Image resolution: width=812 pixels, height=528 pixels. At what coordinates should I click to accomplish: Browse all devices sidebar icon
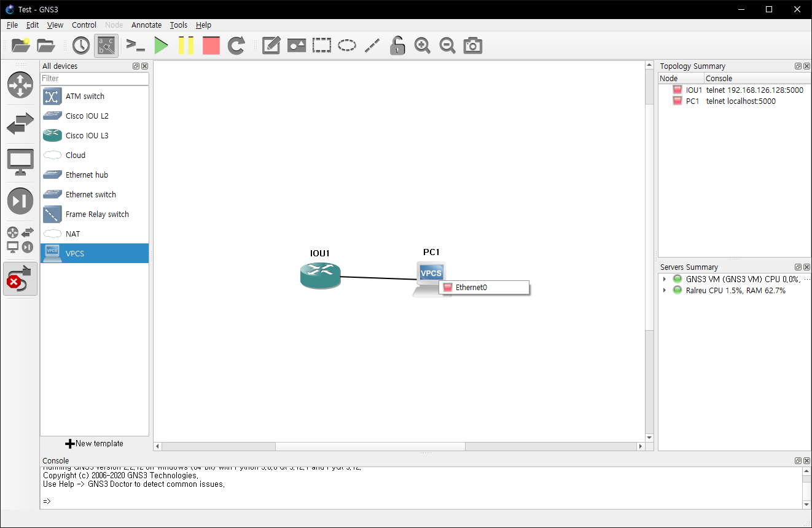point(20,240)
